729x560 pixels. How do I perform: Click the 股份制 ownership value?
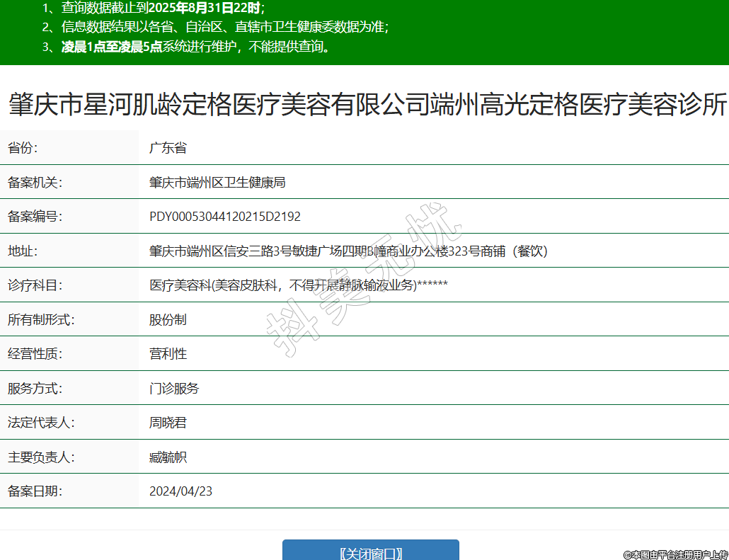[x=168, y=320]
